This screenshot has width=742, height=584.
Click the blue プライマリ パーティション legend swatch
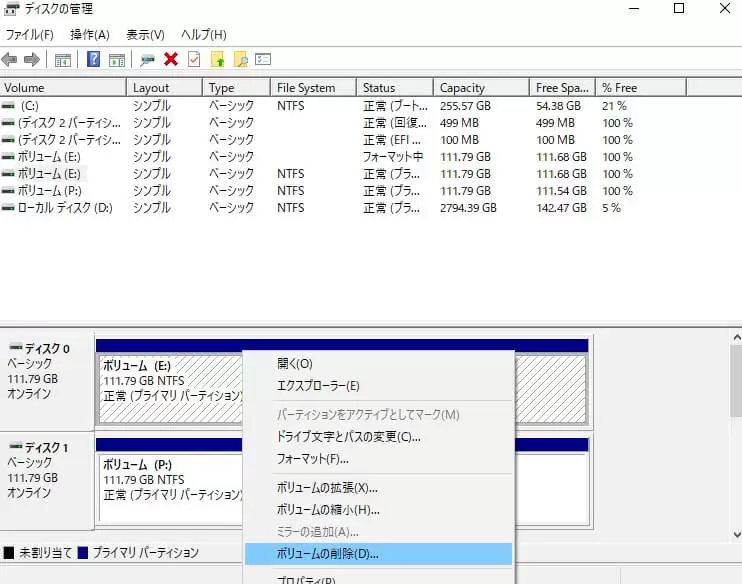(82, 553)
